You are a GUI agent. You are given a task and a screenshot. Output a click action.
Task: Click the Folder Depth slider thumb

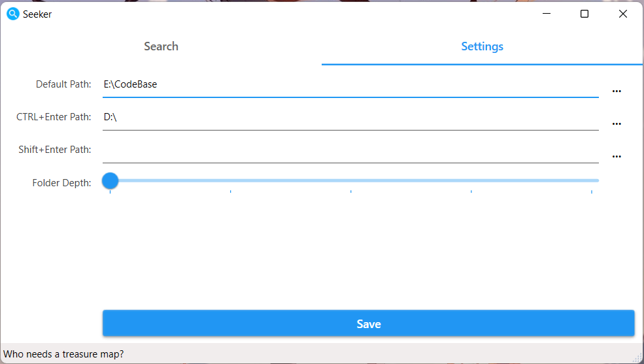(110, 180)
